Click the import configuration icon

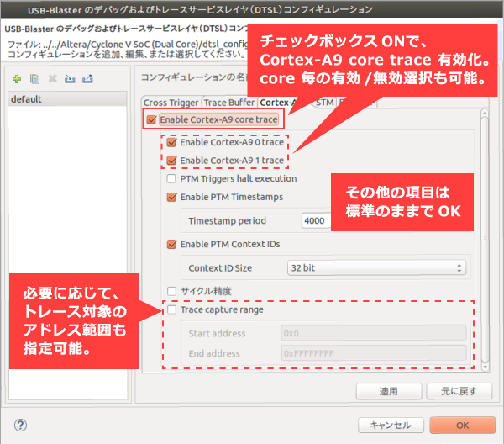click(x=70, y=79)
